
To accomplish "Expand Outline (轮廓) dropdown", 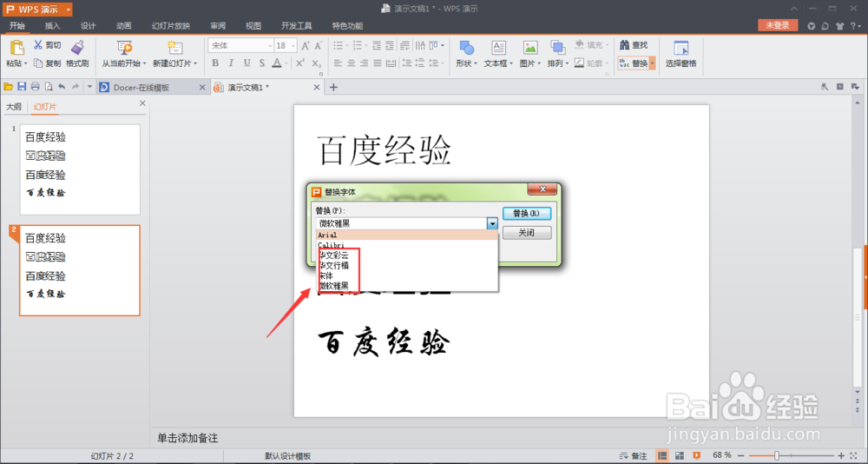I will click(x=608, y=63).
